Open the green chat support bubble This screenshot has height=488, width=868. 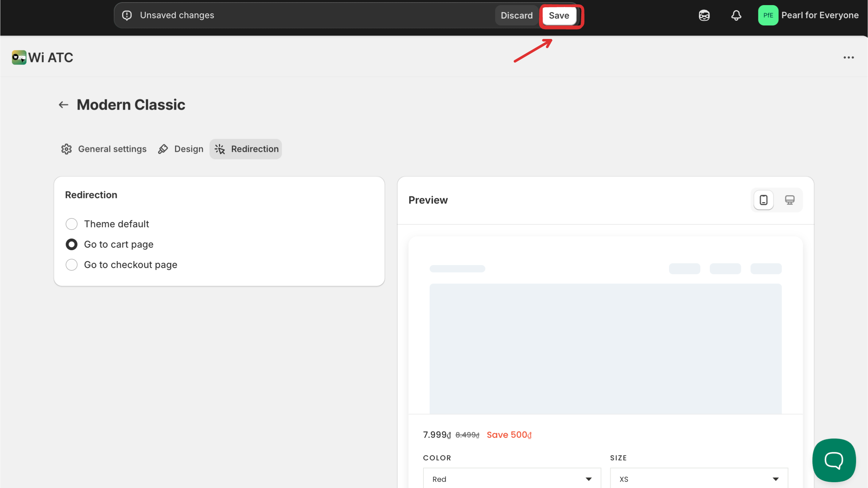coord(834,460)
